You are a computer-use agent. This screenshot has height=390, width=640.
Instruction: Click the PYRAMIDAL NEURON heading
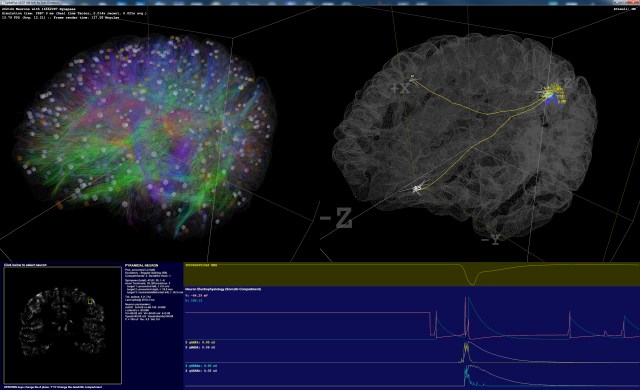pos(141,266)
